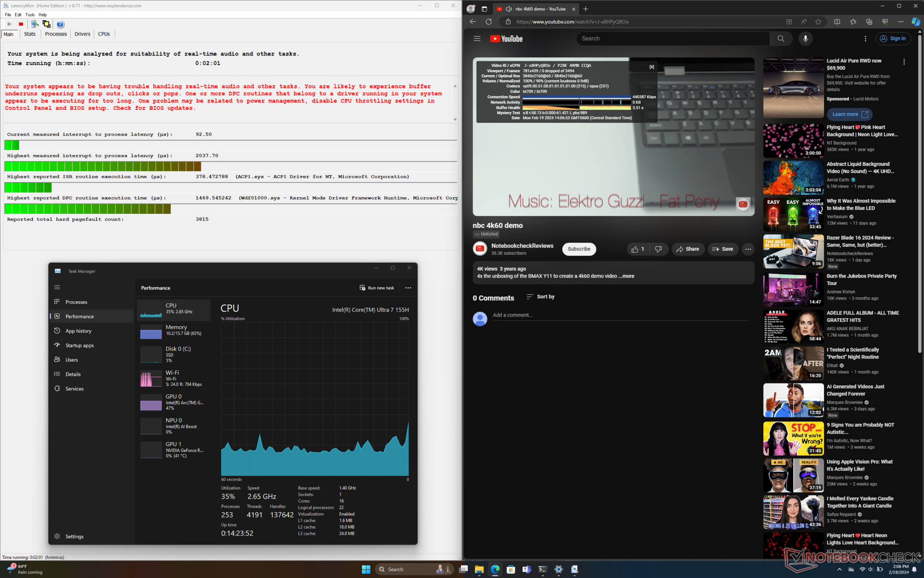Open Copilot sidebar in Edge
The width and height of the screenshot is (924, 578).
click(915, 22)
